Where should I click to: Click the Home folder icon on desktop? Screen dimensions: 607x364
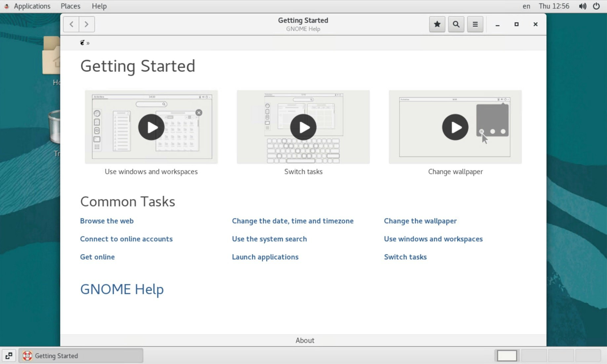tap(52, 55)
